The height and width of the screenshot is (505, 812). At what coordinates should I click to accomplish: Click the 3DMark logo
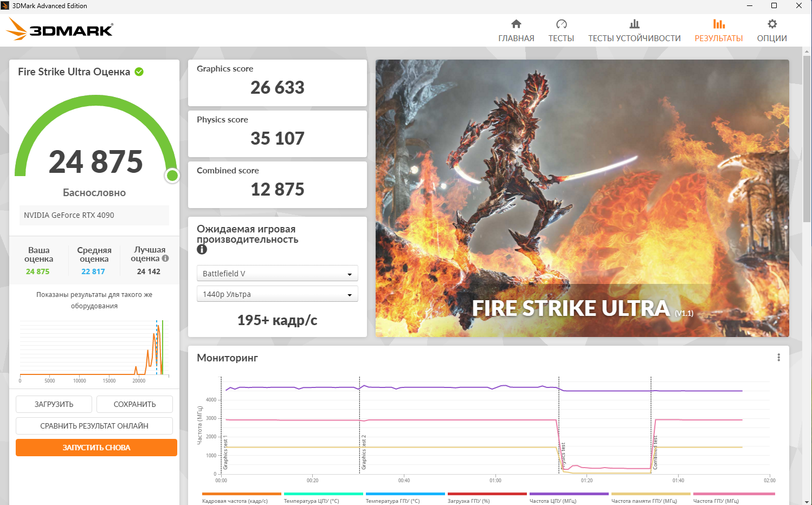coord(60,29)
